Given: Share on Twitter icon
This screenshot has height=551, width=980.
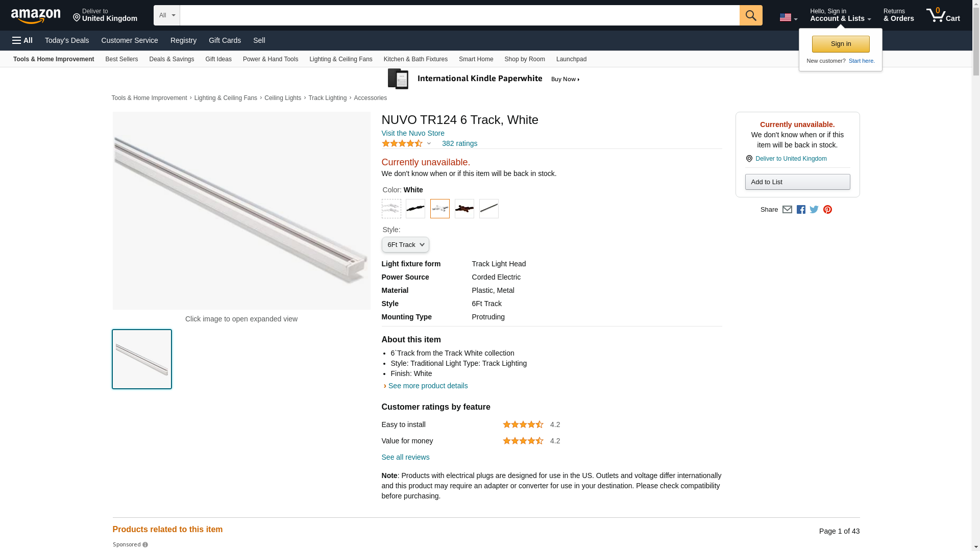Looking at the screenshot, I should coord(814,210).
